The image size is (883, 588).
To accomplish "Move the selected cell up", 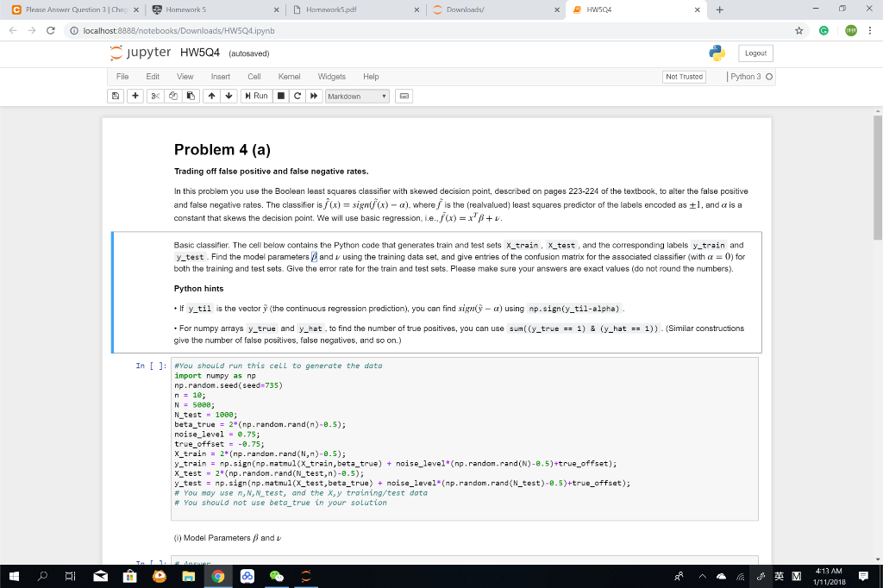I will (211, 96).
